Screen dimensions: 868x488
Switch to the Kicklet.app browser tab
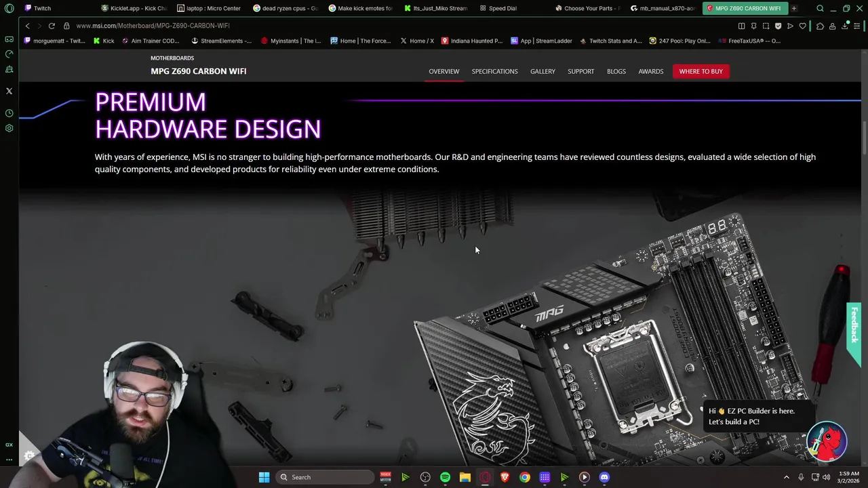coord(134,8)
